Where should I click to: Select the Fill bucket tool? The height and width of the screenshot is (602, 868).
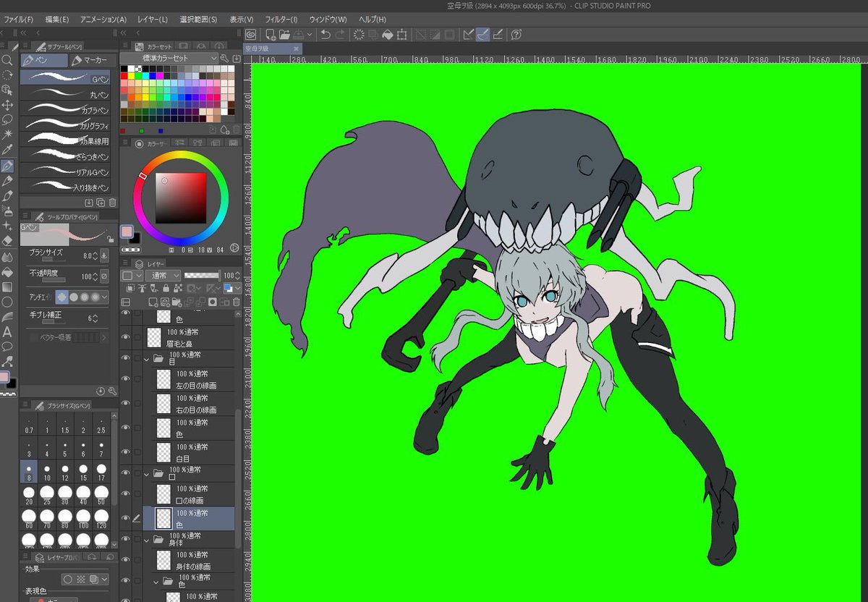tap(7, 272)
